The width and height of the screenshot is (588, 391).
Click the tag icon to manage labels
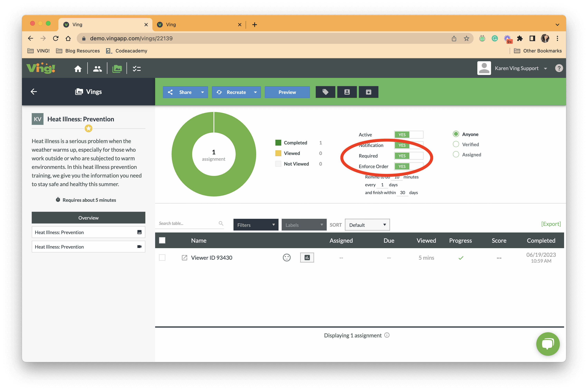(x=325, y=92)
